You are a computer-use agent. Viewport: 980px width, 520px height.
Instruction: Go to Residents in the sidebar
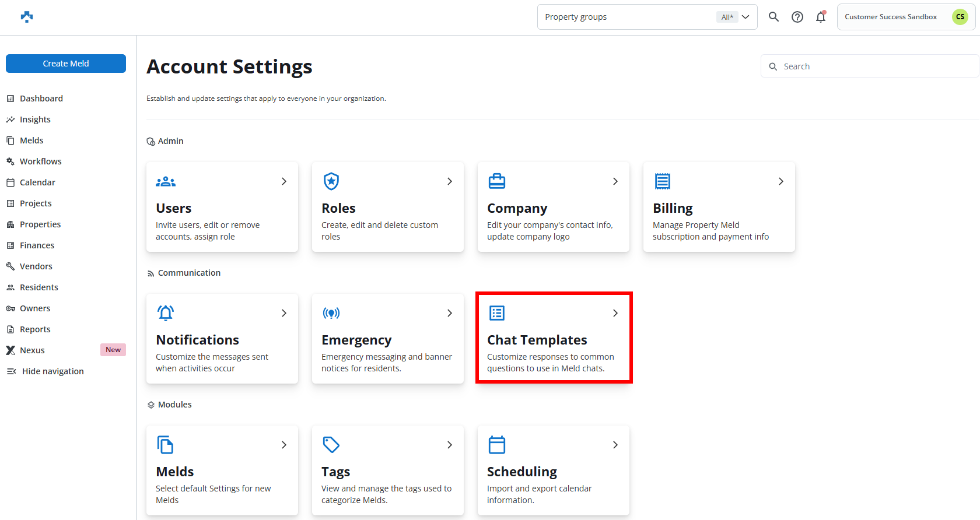tap(38, 287)
